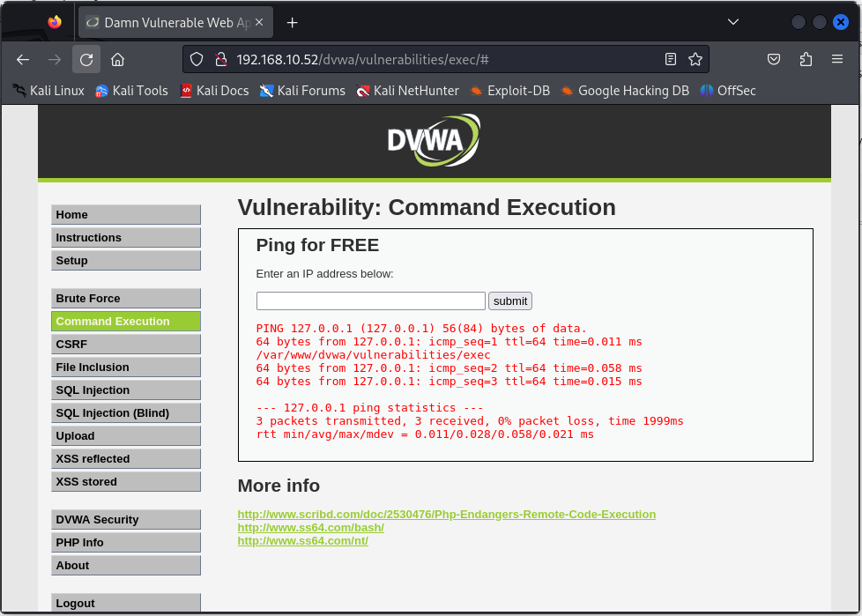The height and width of the screenshot is (616, 862).
Task: Click the /var/www/dvwa/vulnerabilities/exec output line
Action: (x=374, y=355)
